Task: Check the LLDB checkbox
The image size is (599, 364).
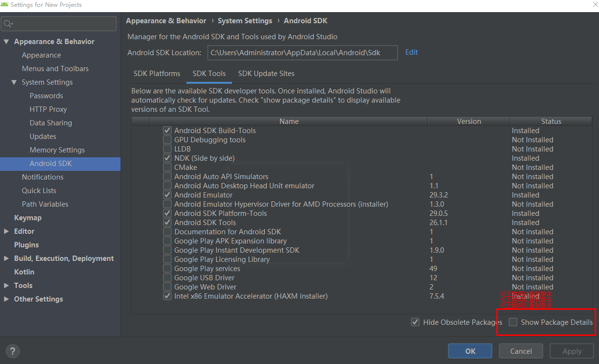Action: [167, 149]
